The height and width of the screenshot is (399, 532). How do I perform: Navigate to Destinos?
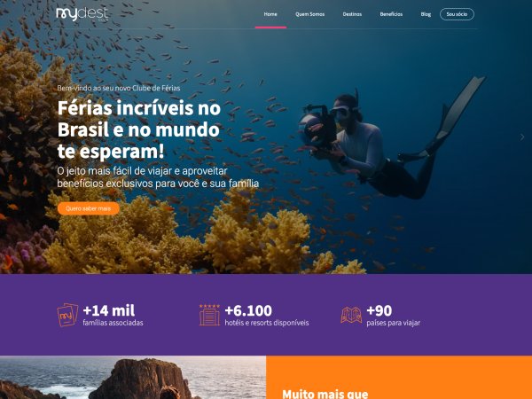click(352, 14)
